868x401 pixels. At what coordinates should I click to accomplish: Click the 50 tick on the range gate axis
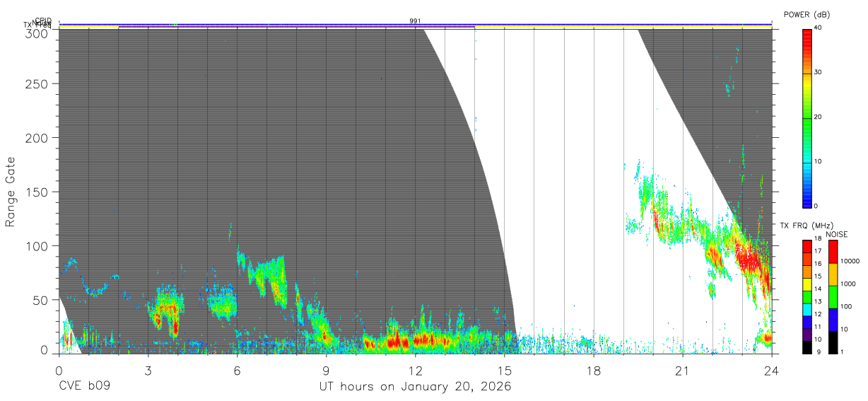[40, 300]
